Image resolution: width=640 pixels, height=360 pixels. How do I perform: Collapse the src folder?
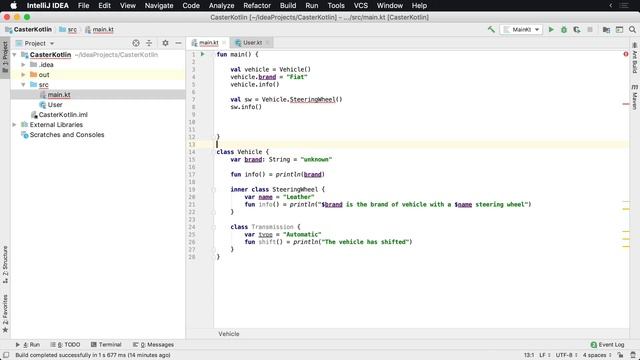(23, 84)
